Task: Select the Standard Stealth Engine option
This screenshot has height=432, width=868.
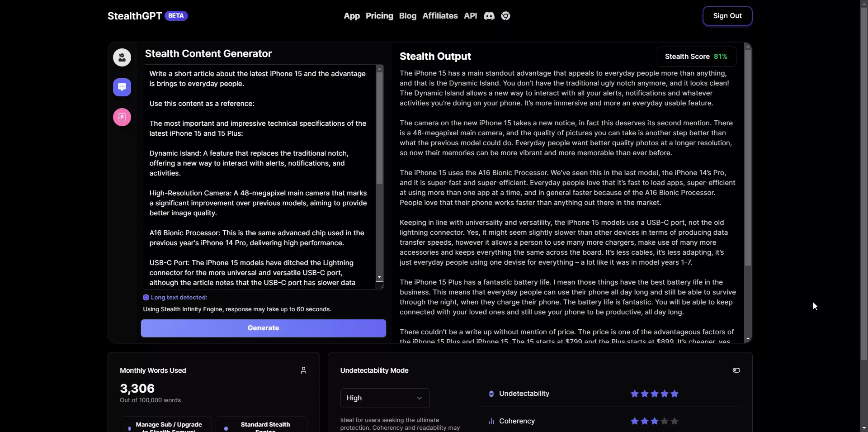Action: tap(261, 425)
